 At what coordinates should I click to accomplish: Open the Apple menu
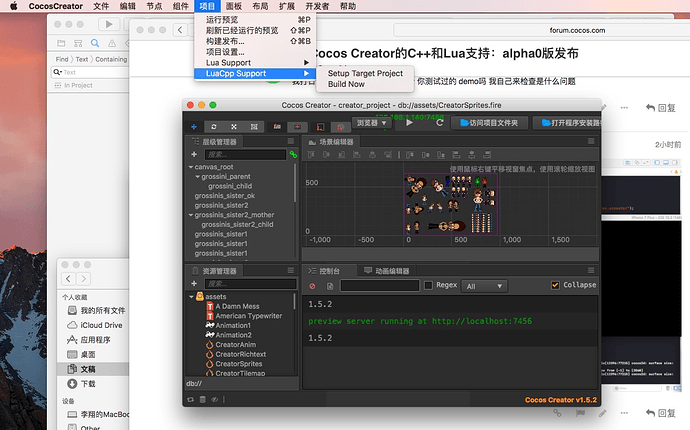point(14,6)
